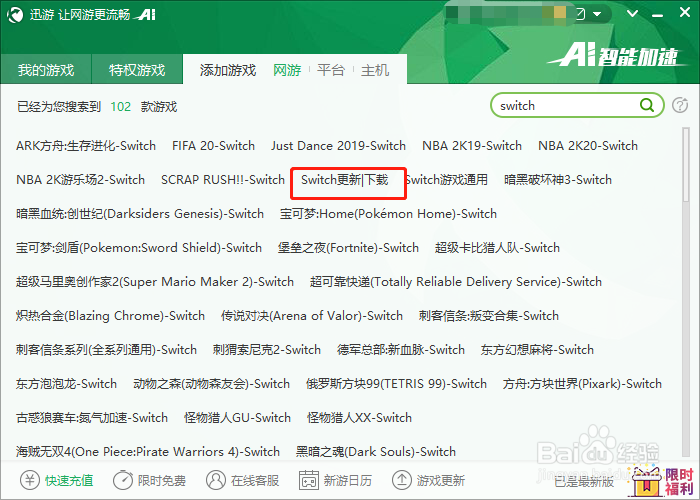
Task: Select ARK方舟:生存进化-Switch game
Action: click(86, 146)
